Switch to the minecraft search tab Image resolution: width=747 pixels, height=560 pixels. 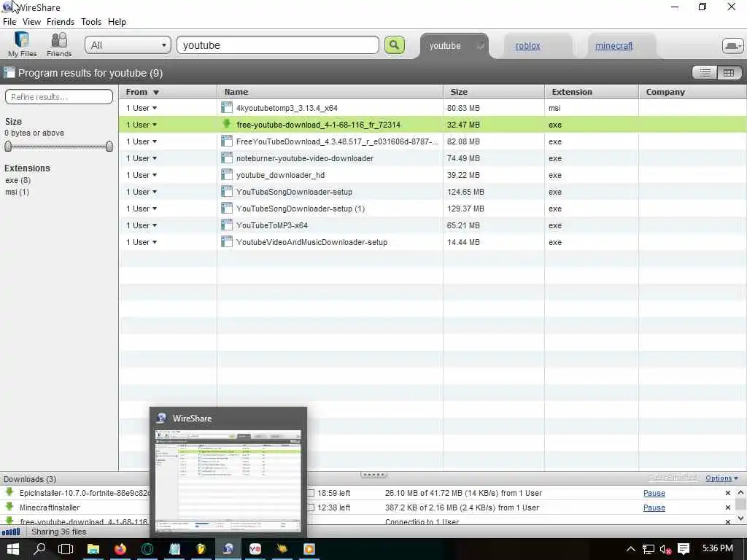point(614,46)
